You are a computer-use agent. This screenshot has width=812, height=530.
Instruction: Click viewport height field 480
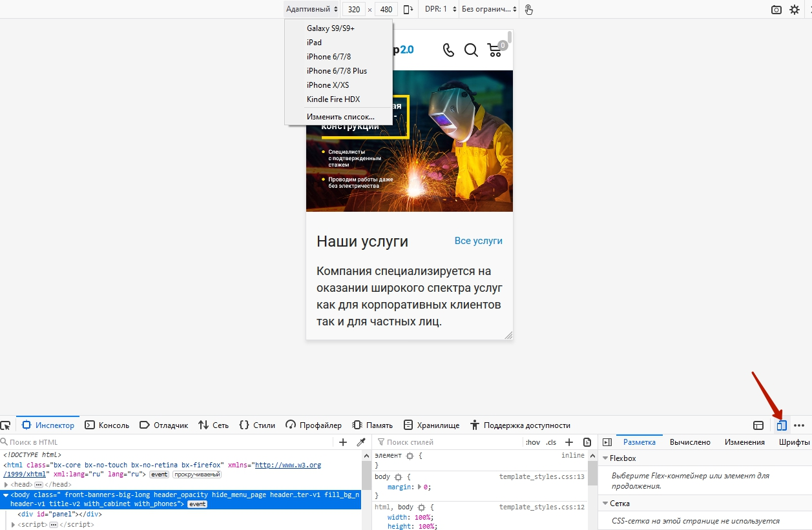(386, 9)
